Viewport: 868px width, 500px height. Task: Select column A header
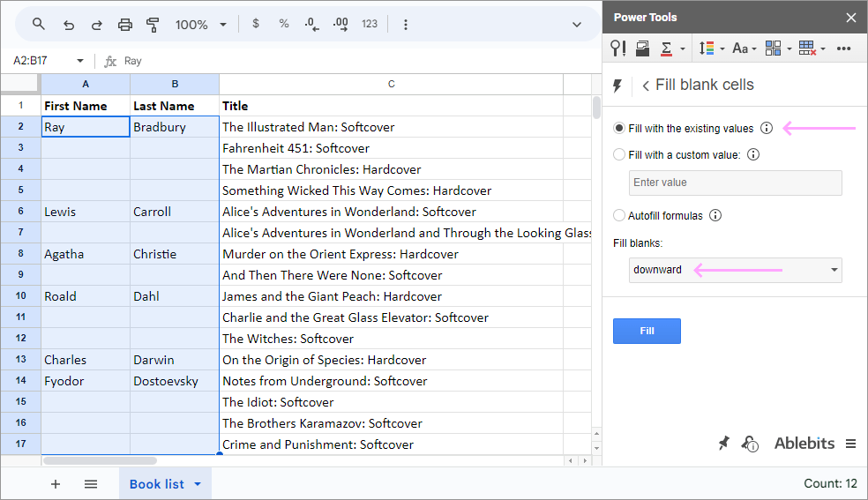(86, 84)
